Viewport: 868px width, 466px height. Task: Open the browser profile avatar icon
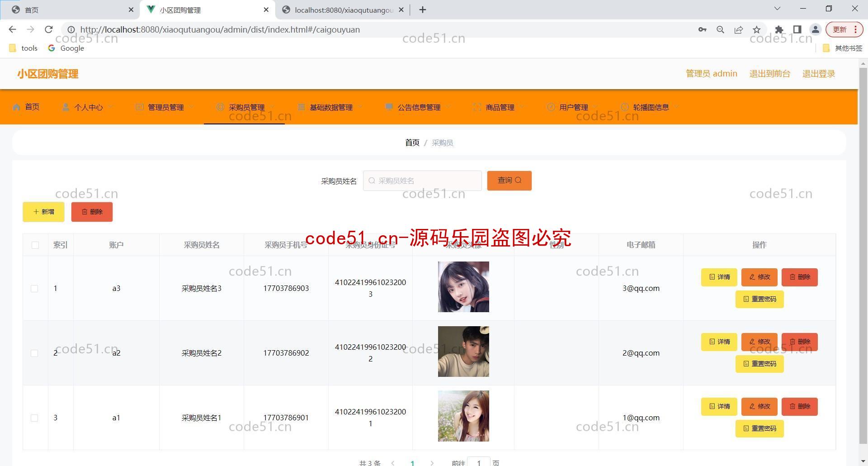tap(816, 30)
